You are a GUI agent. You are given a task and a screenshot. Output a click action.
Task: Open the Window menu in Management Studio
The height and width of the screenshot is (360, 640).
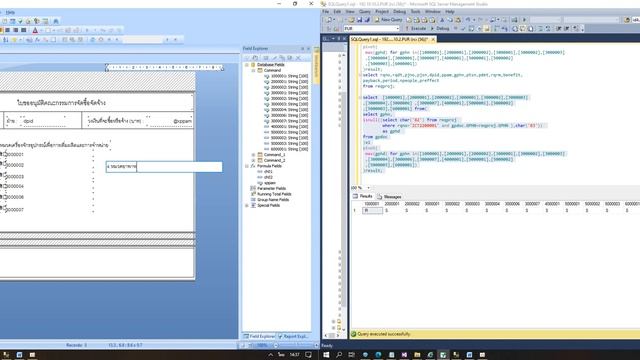(x=433, y=12)
